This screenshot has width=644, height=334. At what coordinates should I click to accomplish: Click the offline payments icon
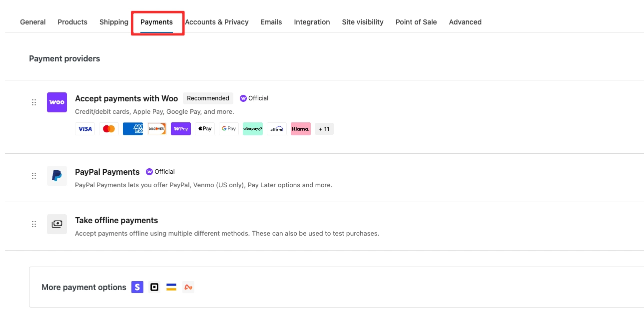click(x=56, y=224)
